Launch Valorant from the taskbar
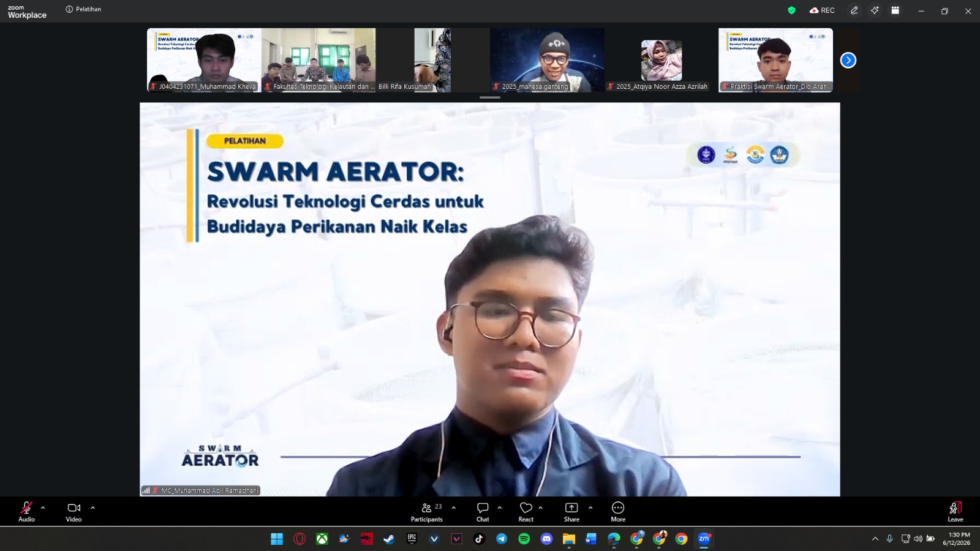The width and height of the screenshot is (980, 551). tap(457, 539)
